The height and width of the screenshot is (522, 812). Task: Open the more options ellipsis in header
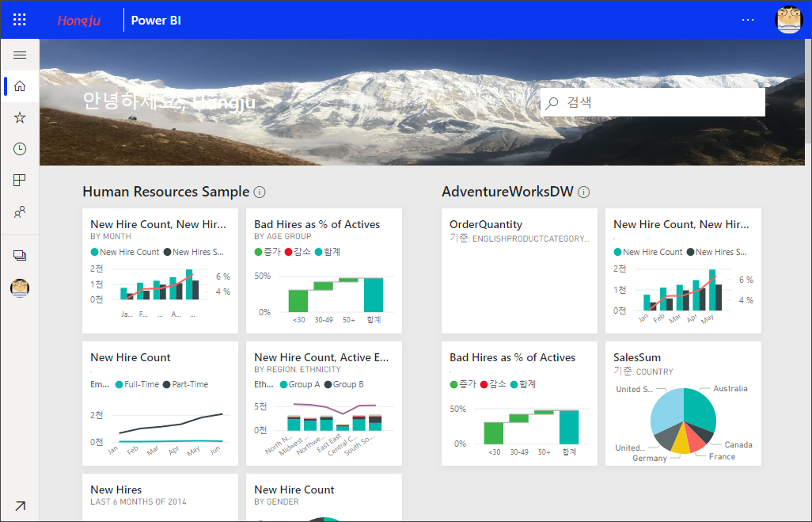748,20
